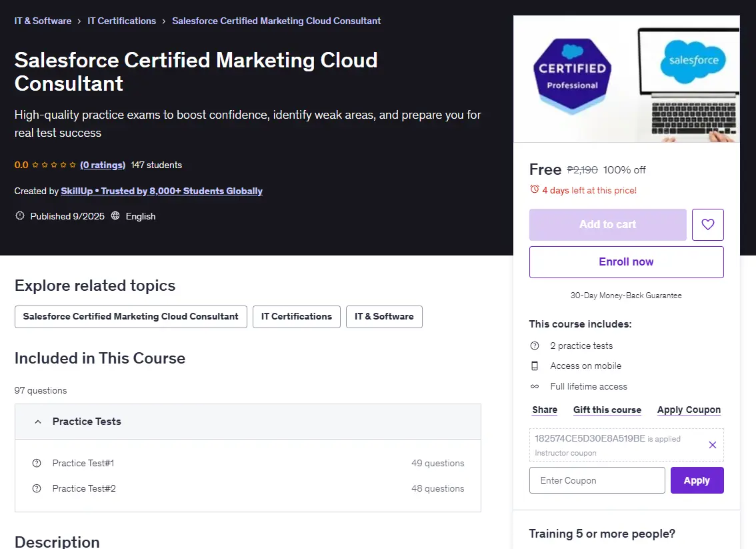Open Salesforce Certified Marketing Cloud Consultant breadcrumb
Screen dimensions: 756x549
click(x=276, y=21)
